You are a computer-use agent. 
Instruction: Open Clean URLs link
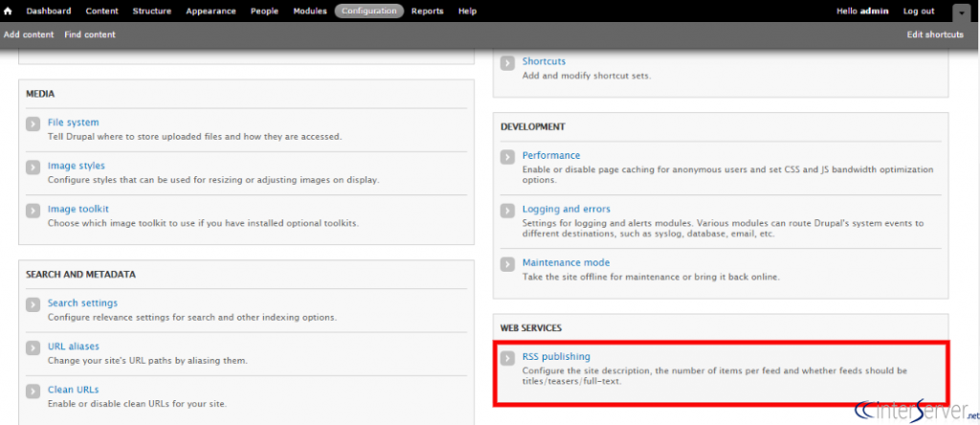(73, 390)
